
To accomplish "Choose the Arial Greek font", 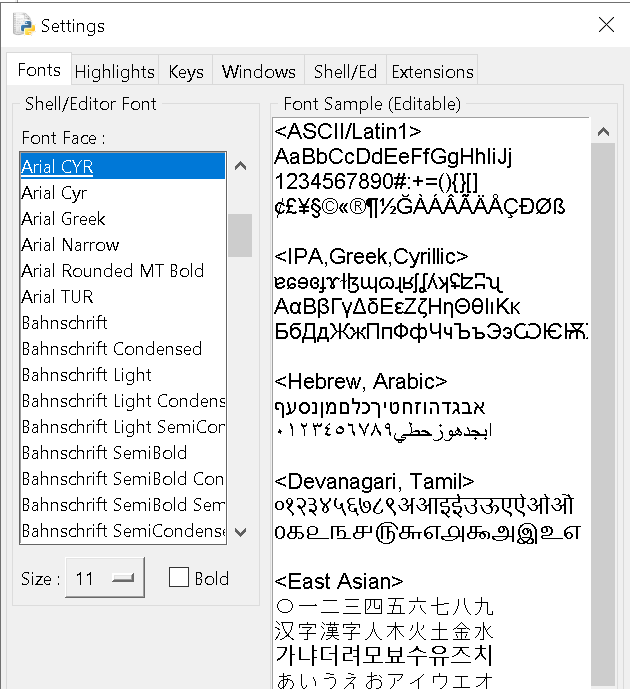I will (63, 219).
